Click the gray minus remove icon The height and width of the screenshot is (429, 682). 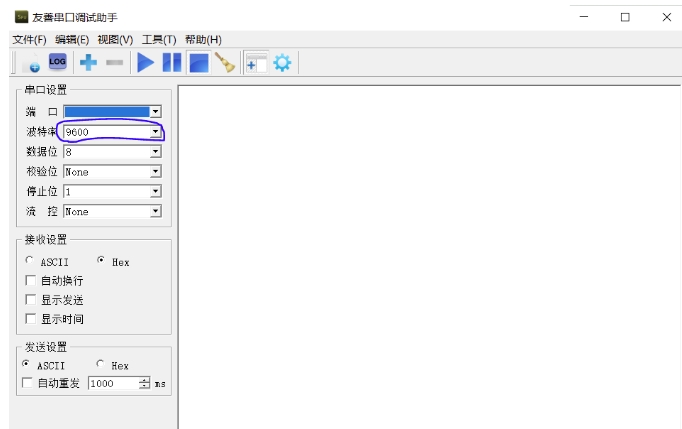(x=114, y=63)
